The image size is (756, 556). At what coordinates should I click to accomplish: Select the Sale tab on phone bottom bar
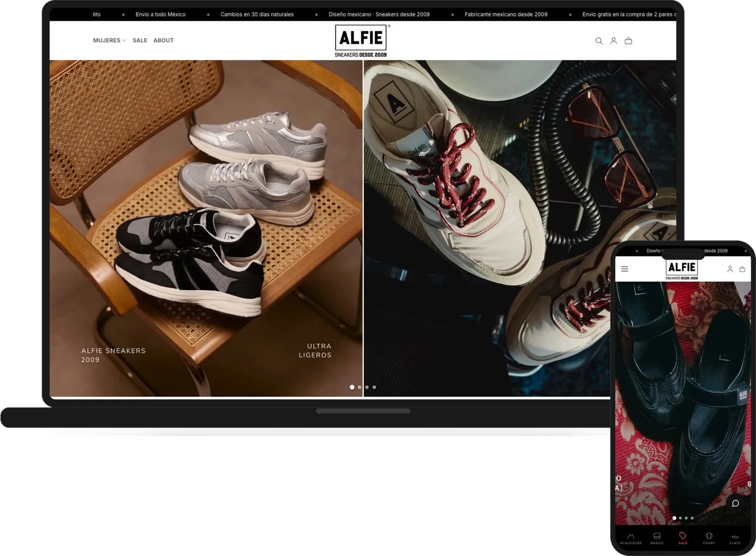pos(683,538)
